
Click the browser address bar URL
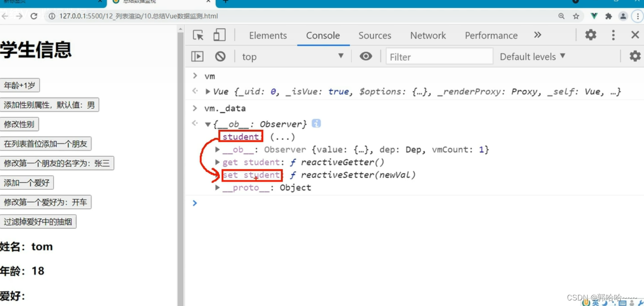click(138, 16)
